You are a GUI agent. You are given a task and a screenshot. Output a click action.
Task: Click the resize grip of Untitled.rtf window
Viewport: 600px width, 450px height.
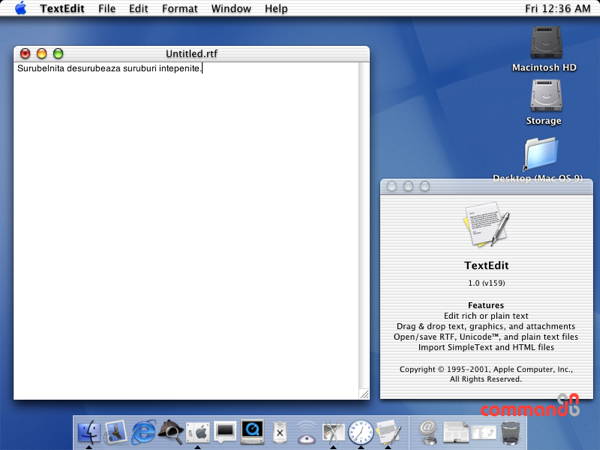point(364,394)
